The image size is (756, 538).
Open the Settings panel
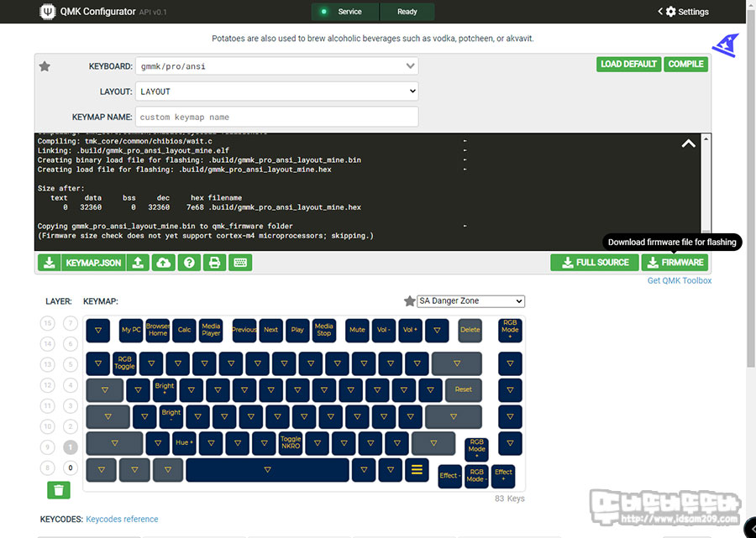(683, 12)
